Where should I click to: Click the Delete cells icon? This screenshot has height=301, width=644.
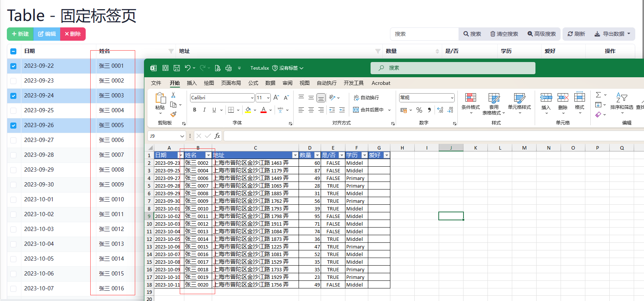563,97
